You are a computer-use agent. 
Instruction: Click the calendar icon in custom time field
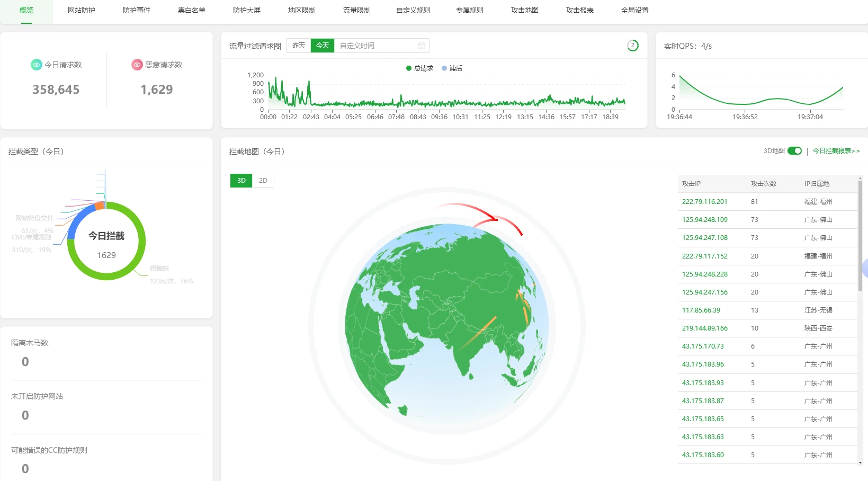point(422,46)
